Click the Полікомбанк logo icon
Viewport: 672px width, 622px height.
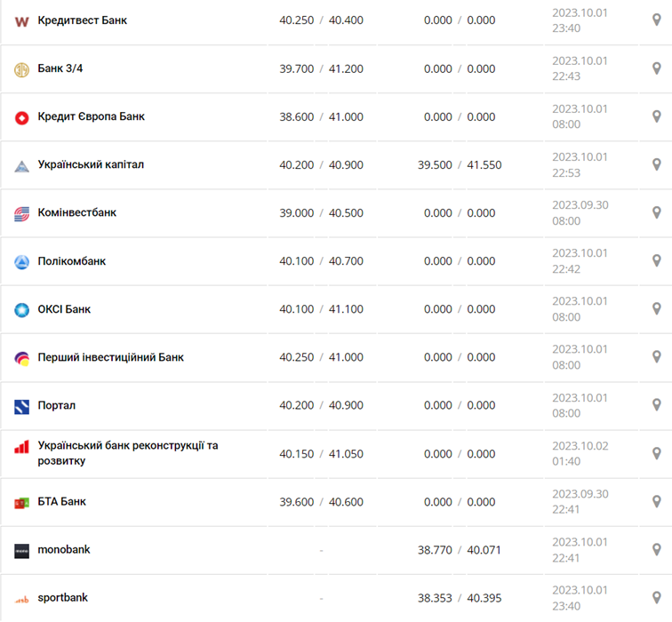22,262
